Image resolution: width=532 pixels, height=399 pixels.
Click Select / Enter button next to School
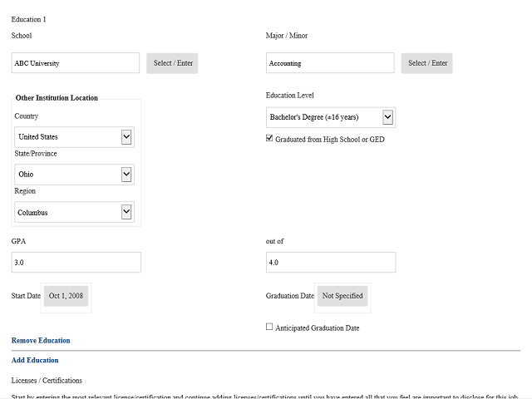[x=172, y=63]
